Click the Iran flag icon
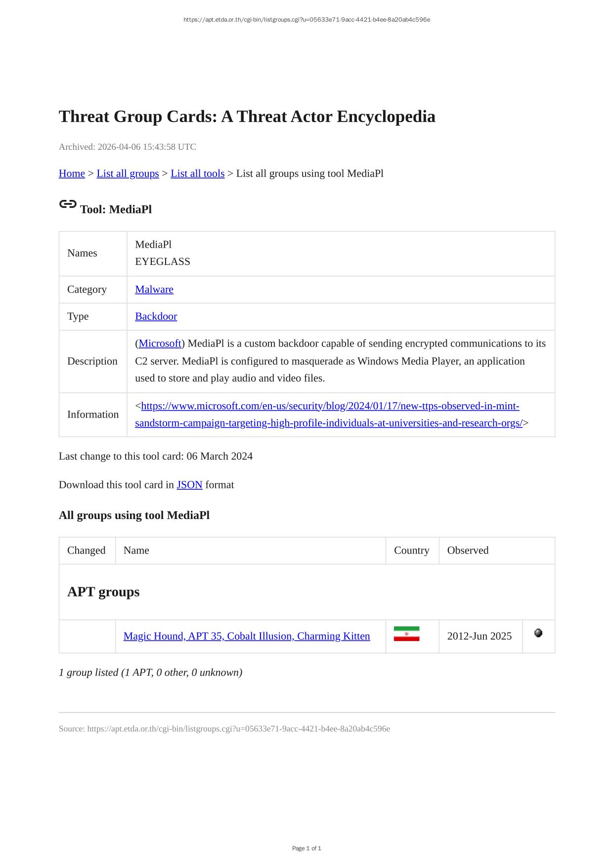This screenshot has width=614, height=868. tap(406, 634)
